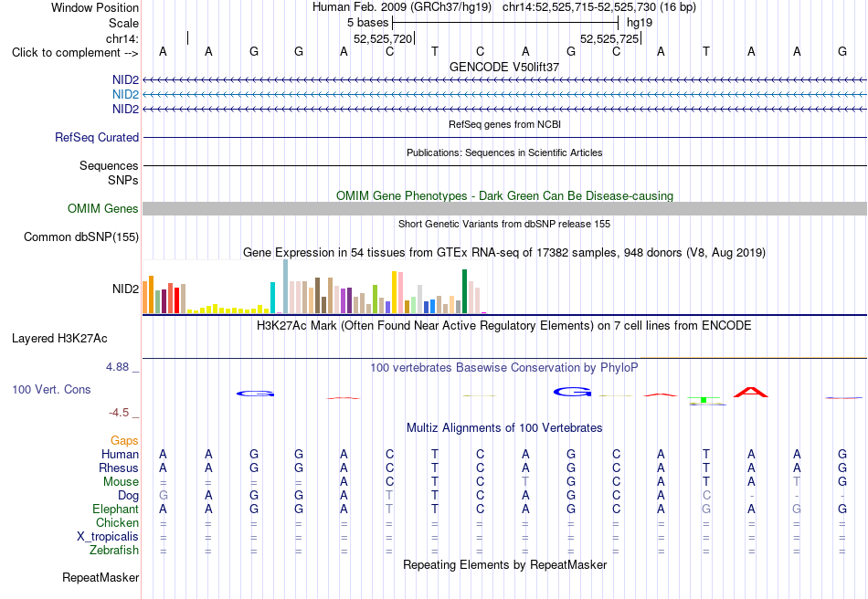Screen dimensions: 868x599
Task: Click the 52,525,725 position marker
Action: pos(609,38)
